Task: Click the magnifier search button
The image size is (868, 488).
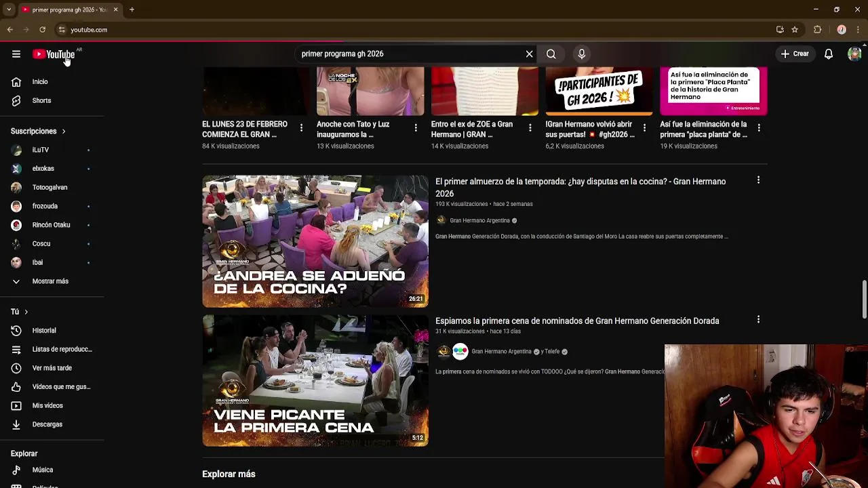Action: [551, 54]
